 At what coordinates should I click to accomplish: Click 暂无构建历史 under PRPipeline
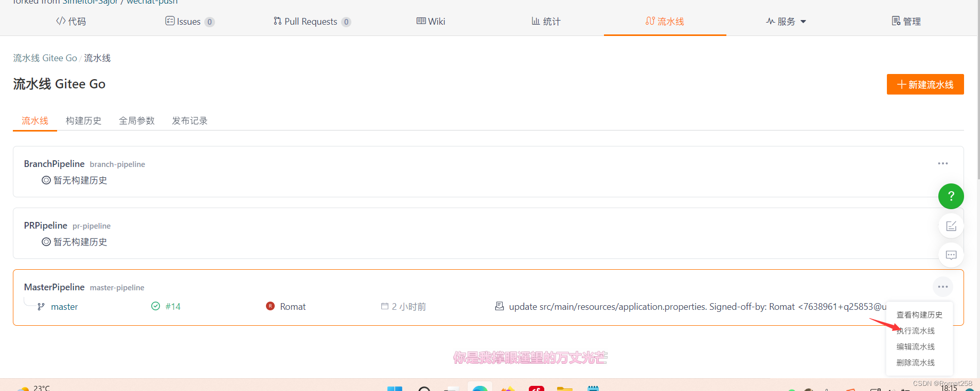[x=80, y=242]
